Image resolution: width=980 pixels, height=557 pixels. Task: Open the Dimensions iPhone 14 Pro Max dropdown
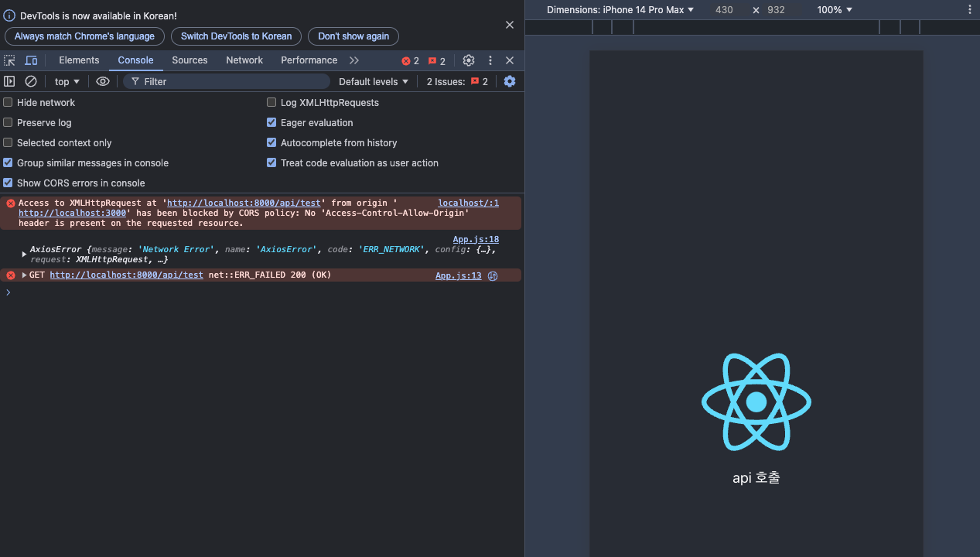click(620, 10)
